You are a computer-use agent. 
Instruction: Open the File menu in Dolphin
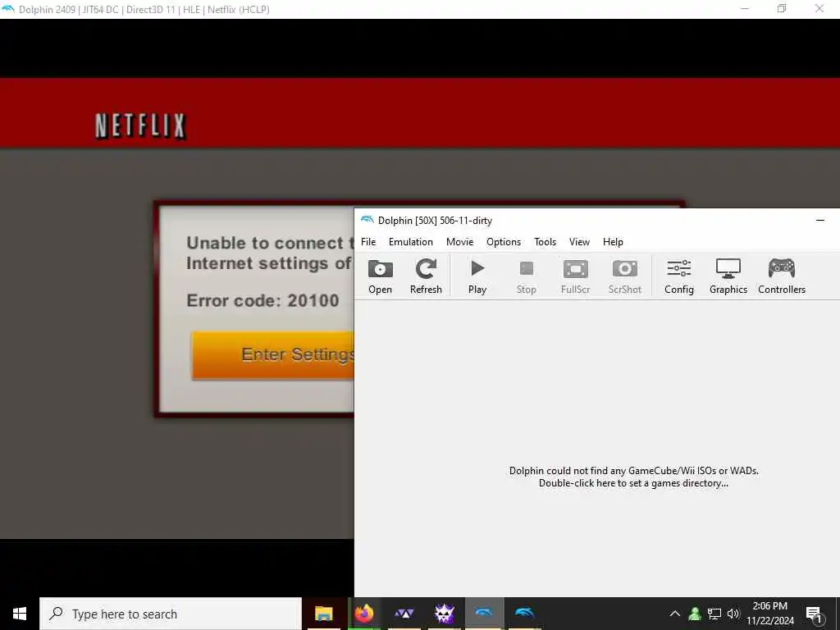click(368, 242)
